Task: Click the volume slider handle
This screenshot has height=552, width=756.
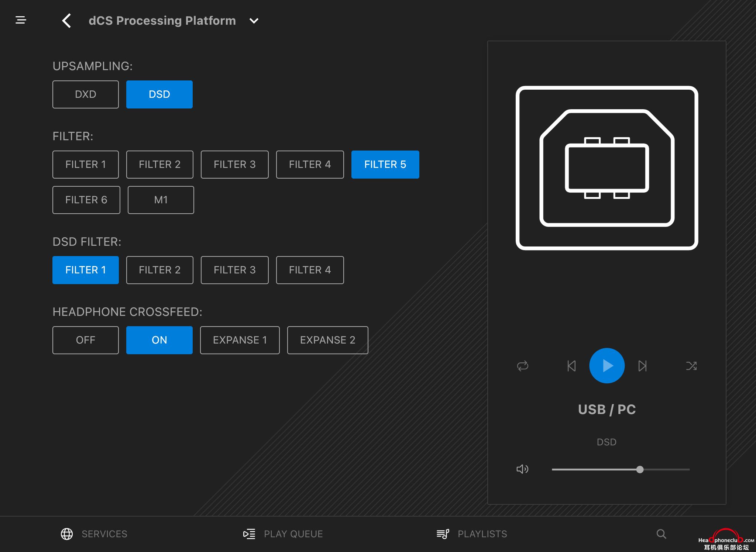Action: tap(640, 469)
